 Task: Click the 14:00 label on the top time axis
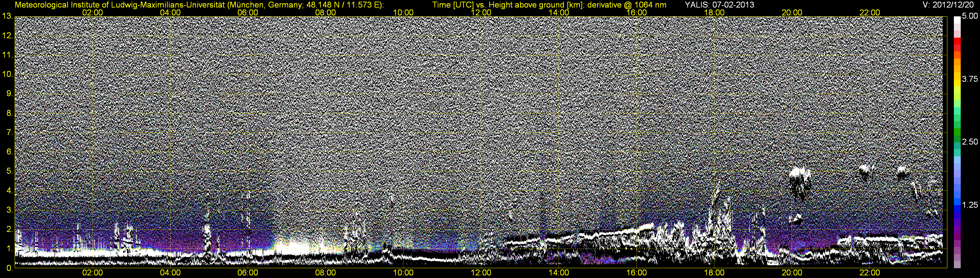pyautogui.click(x=559, y=12)
